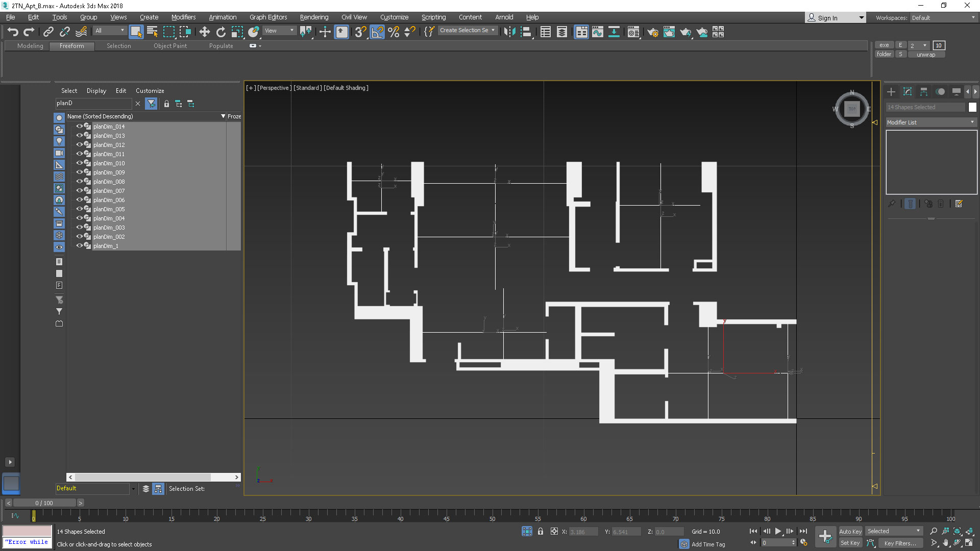The width and height of the screenshot is (980, 551).
Task: Toggle the Angle Snap icon
Action: pyautogui.click(x=377, y=32)
